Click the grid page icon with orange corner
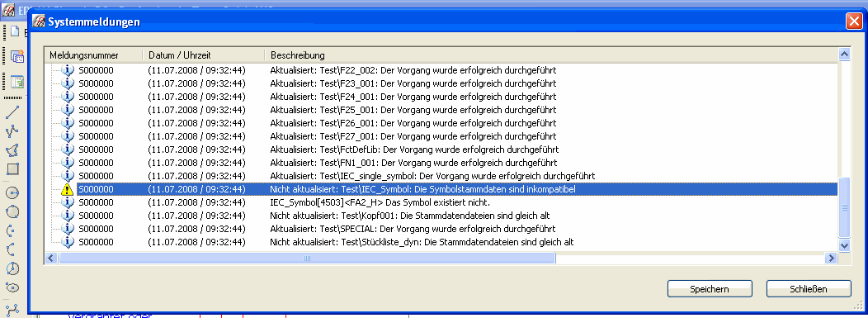 (x=17, y=56)
